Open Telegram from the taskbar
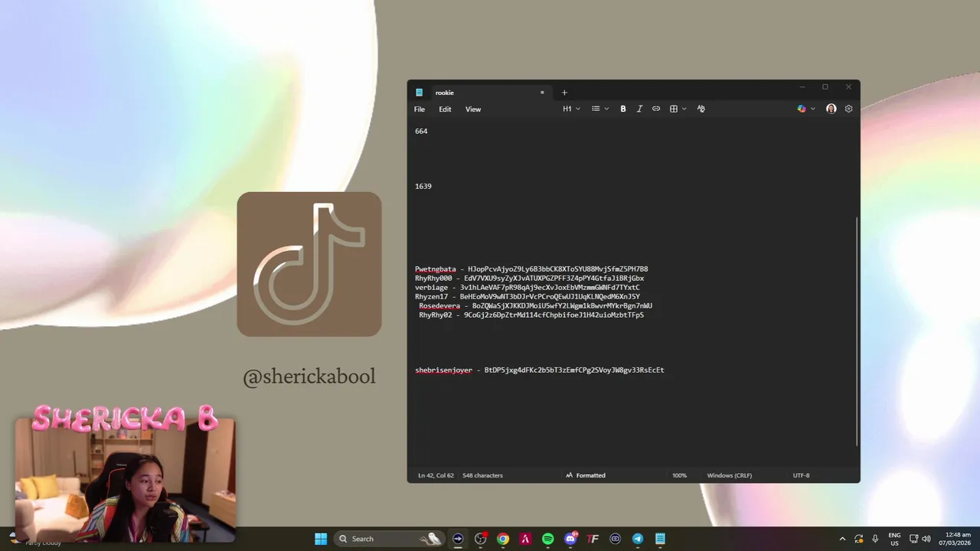Viewport: 980px width, 551px height. (638, 539)
